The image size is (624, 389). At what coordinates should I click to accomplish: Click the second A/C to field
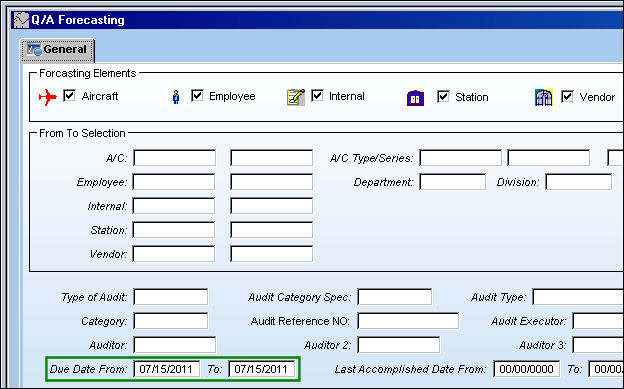coord(271,158)
